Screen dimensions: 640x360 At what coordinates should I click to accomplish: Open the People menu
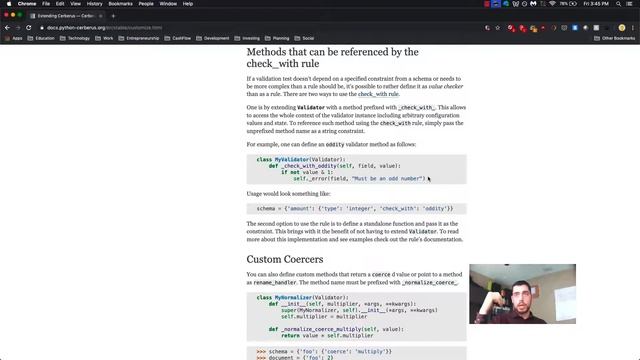click(146, 4)
